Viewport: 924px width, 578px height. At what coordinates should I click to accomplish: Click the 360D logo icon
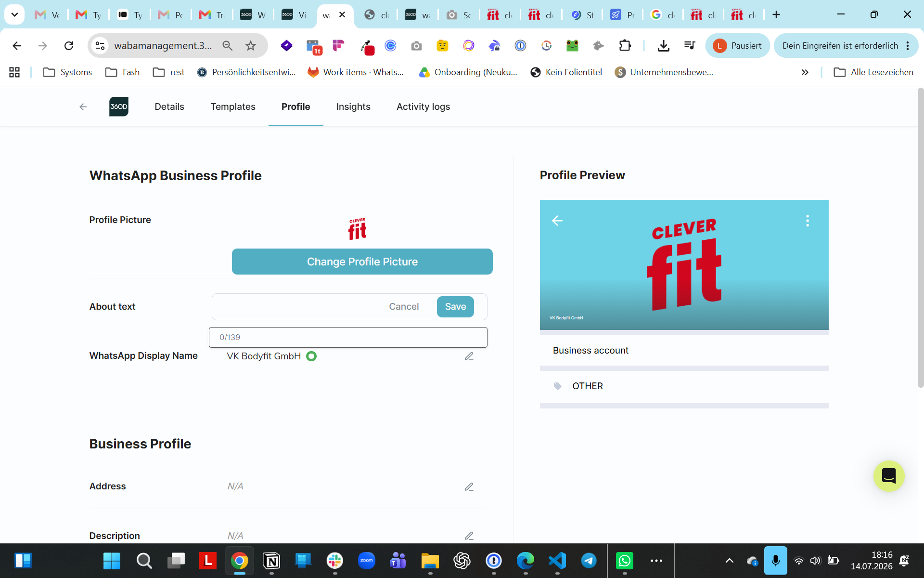pos(119,106)
